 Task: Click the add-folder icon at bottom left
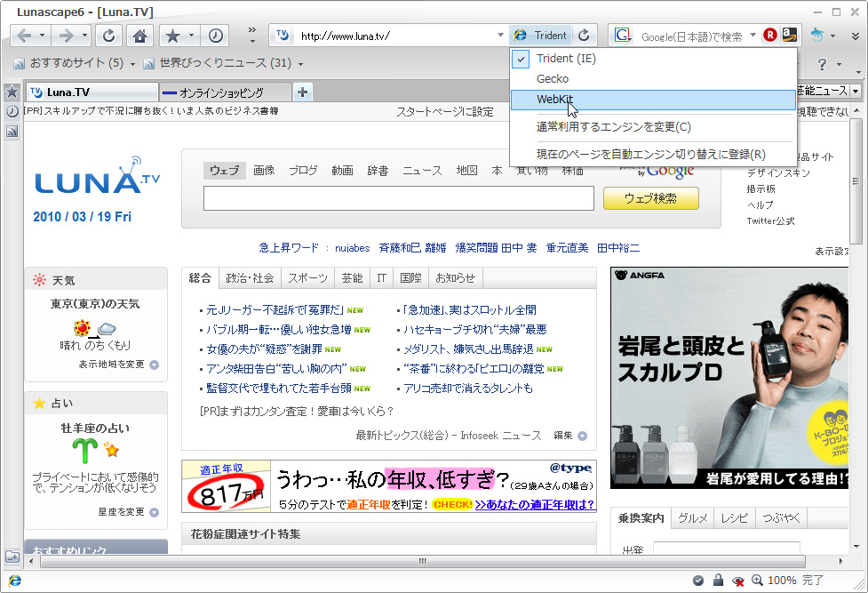[x=12, y=556]
